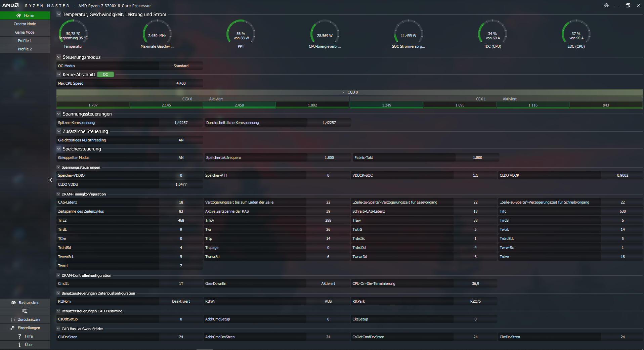Collapse the DRAM-Timingkonfiguration subsection
The width and height of the screenshot is (644, 350).
point(58,194)
